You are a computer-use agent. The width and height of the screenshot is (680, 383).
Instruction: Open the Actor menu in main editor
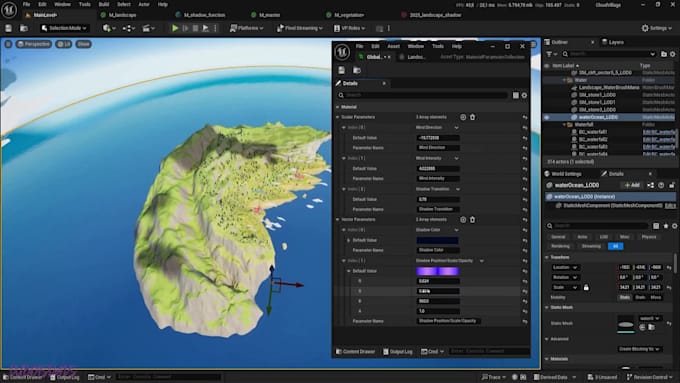(x=144, y=4)
